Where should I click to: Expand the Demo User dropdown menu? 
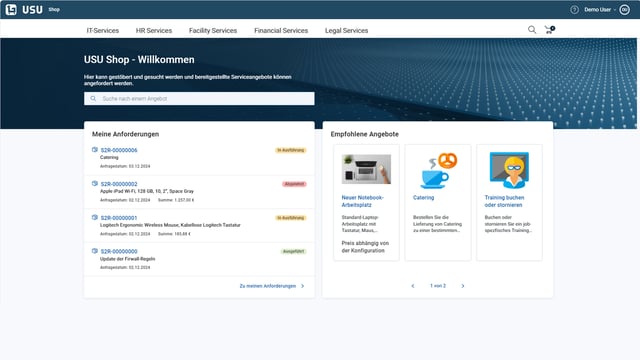(x=600, y=9)
